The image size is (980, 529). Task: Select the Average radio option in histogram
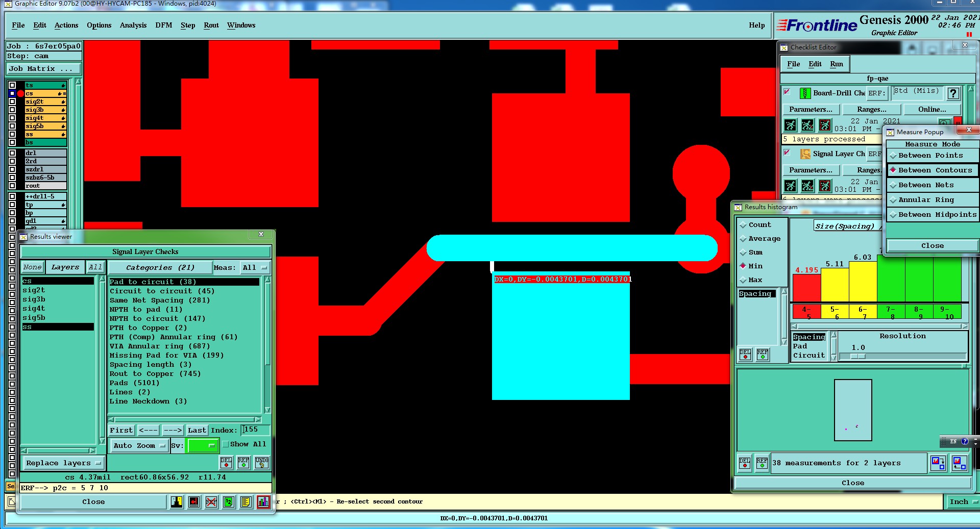[x=760, y=239]
